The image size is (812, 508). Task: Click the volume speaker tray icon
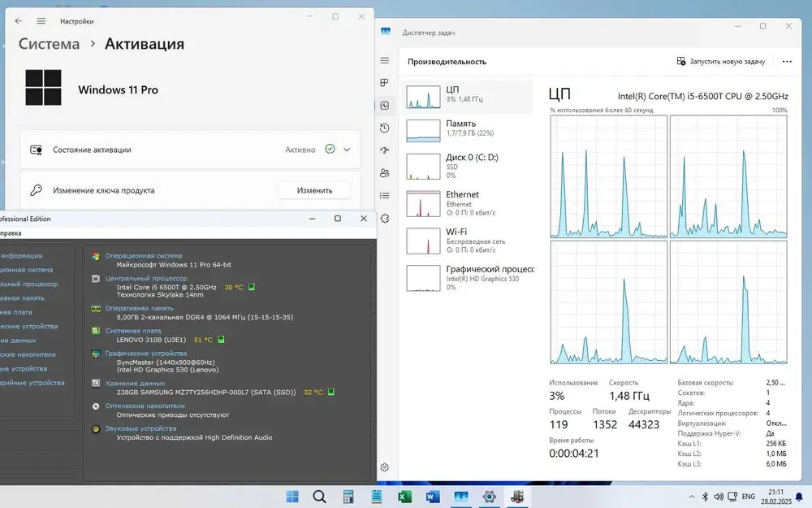coord(719,497)
